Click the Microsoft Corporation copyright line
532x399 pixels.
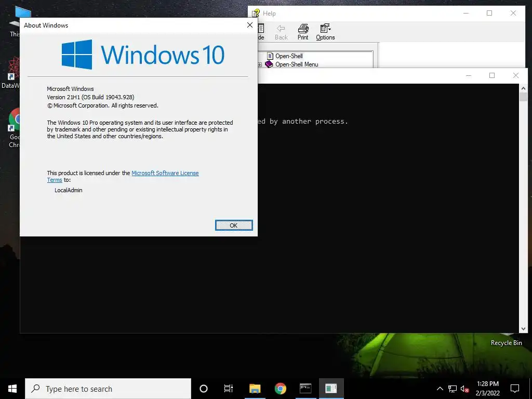coord(102,105)
